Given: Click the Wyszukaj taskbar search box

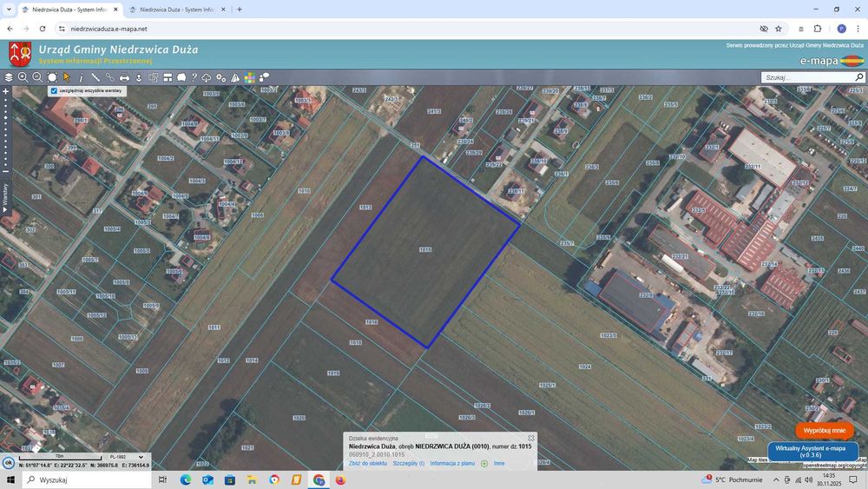Looking at the screenshot, I should click(87, 479).
